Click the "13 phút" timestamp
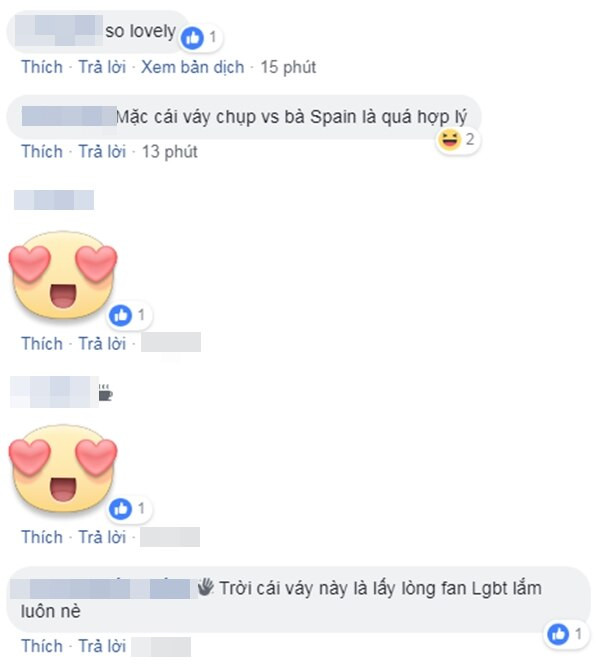 click(169, 151)
